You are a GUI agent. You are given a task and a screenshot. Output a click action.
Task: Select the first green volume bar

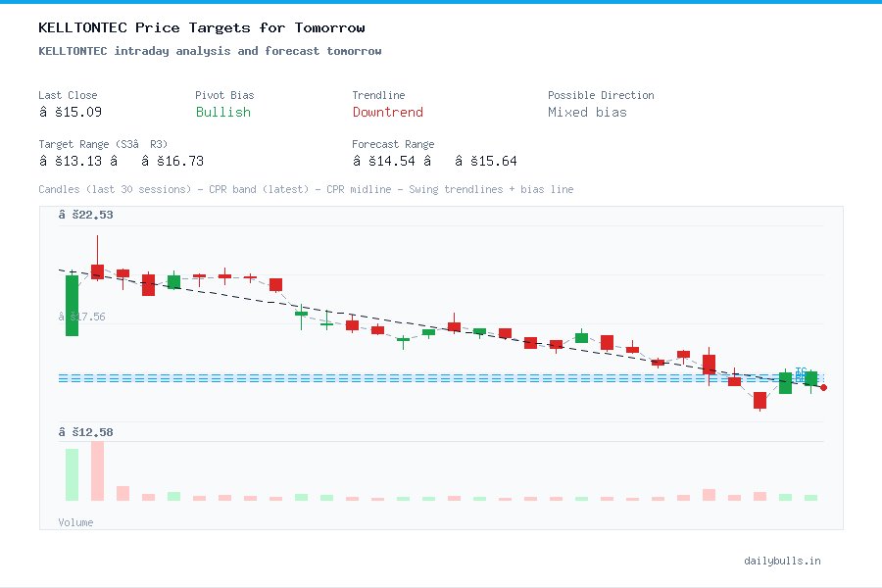tap(72, 475)
